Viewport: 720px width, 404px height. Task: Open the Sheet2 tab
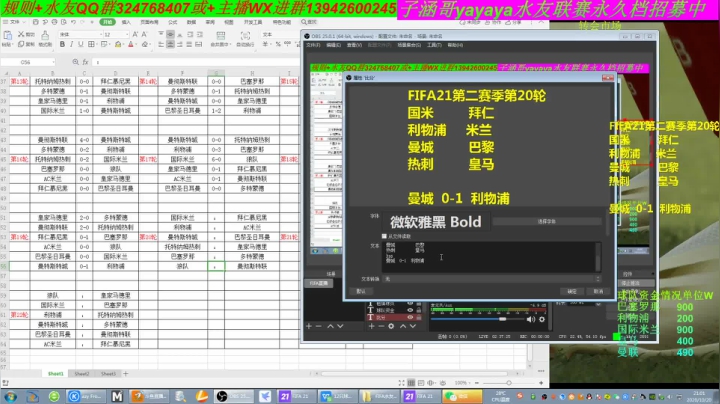point(82,374)
